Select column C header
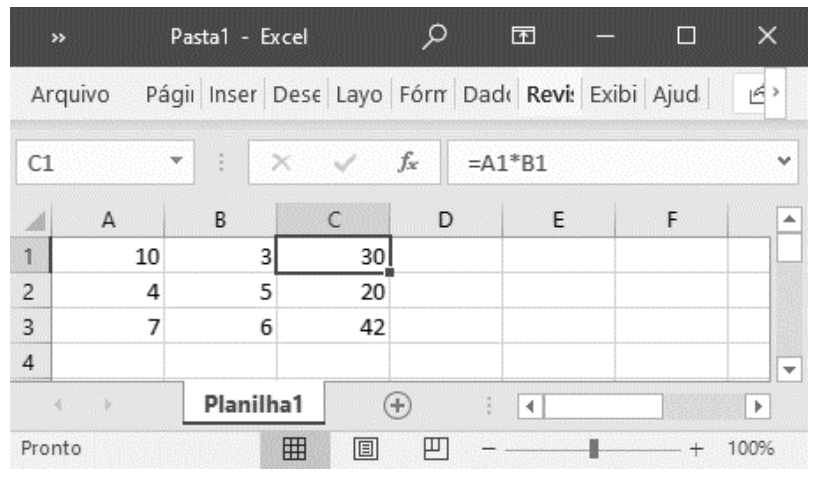 pyautogui.click(x=333, y=220)
